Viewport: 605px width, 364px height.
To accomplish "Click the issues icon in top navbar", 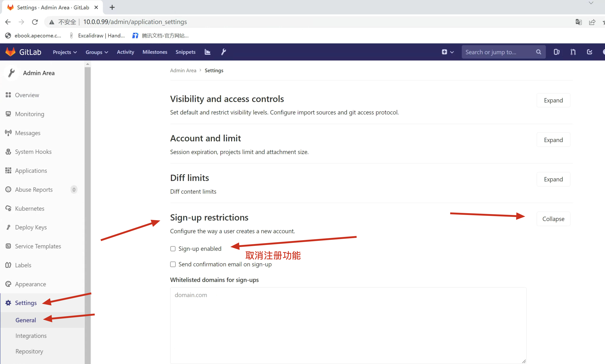I will 556,52.
